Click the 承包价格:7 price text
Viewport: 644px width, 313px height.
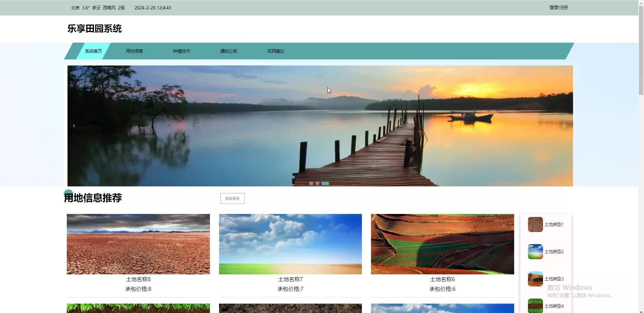coord(290,289)
